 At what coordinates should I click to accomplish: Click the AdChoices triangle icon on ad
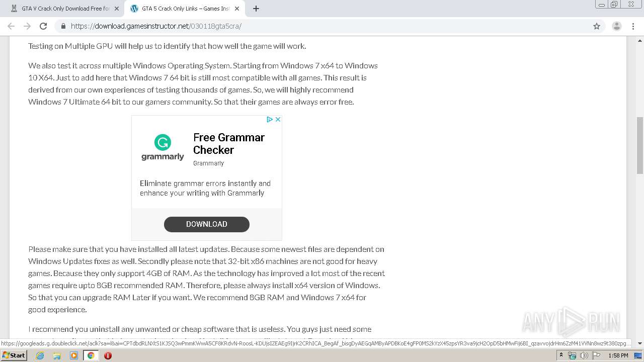[x=270, y=119]
